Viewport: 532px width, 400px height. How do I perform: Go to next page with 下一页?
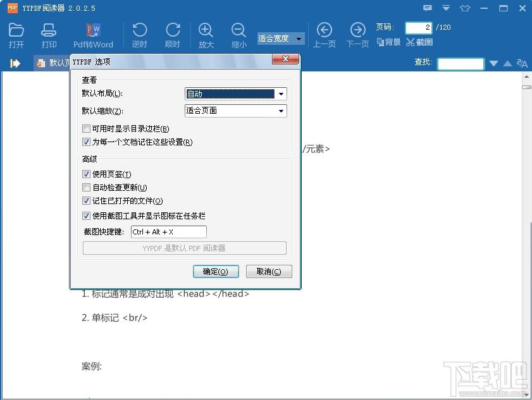click(357, 35)
